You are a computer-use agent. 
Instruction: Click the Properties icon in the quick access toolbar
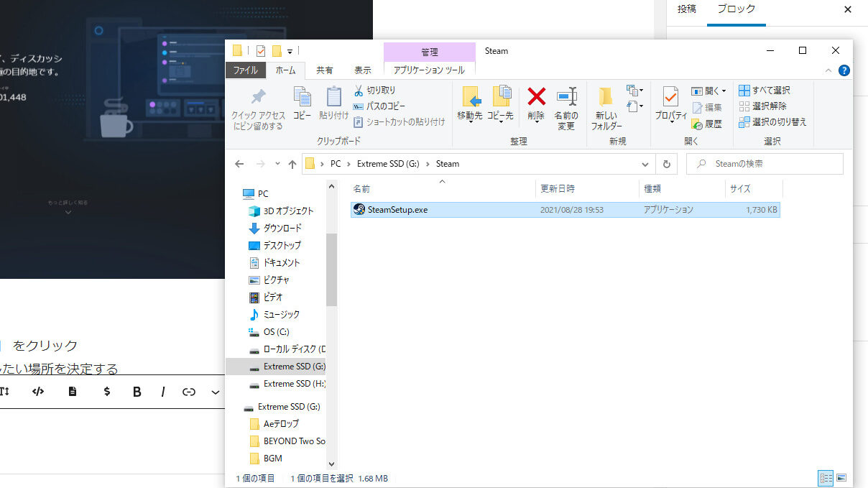coord(260,51)
